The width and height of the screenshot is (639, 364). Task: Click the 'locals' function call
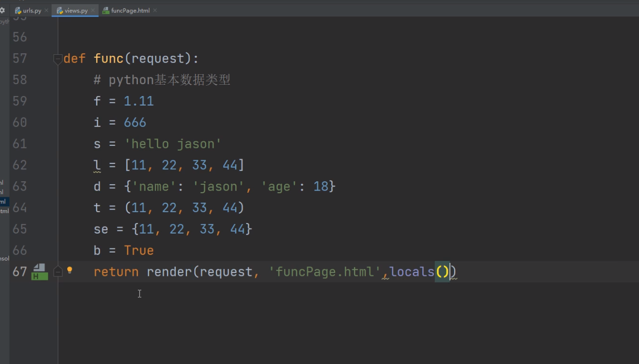tap(412, 272)
